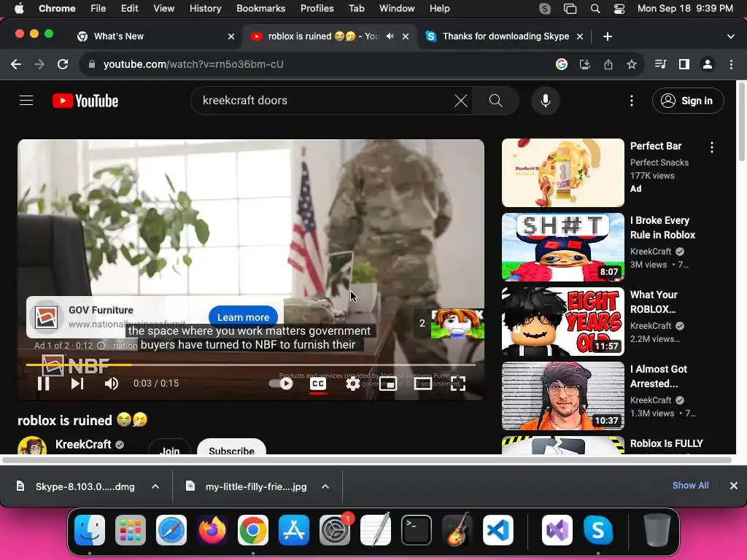The width and height of the screenshot is (747, 560).
Task: Open I Almost Got Arrested video title
Action: pos(659,376)
